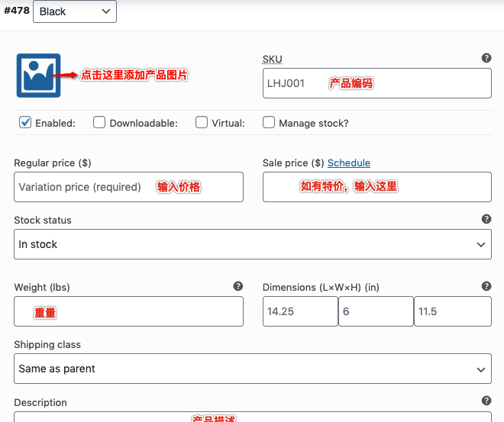This screenshot has width=504, height=422.
Task: Uncheck the Enabled checkbox
Action: 25,122
